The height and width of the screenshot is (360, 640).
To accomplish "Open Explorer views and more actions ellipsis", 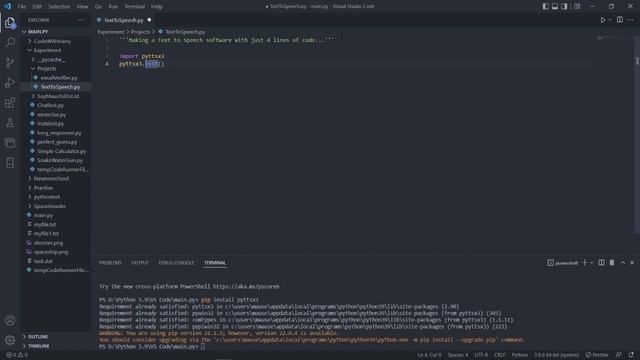I will click(x=81, y=20).
